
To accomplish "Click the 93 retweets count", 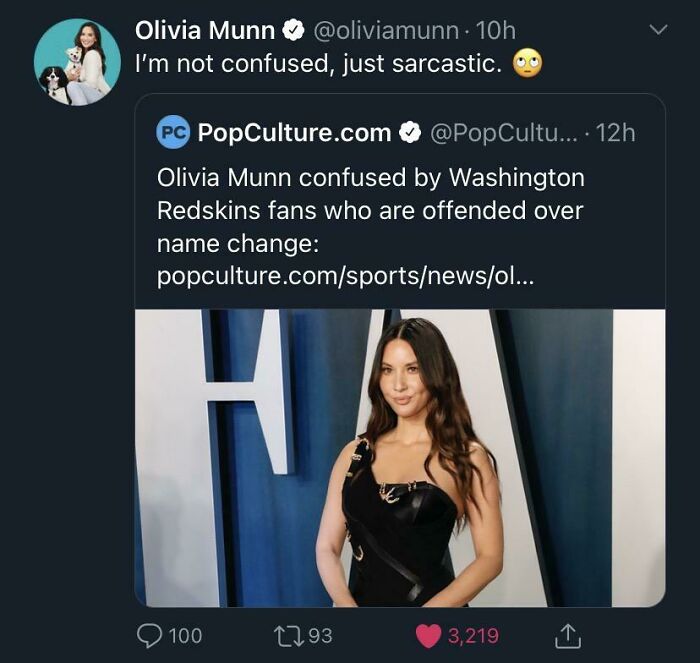I will click(x=320, y=635).
